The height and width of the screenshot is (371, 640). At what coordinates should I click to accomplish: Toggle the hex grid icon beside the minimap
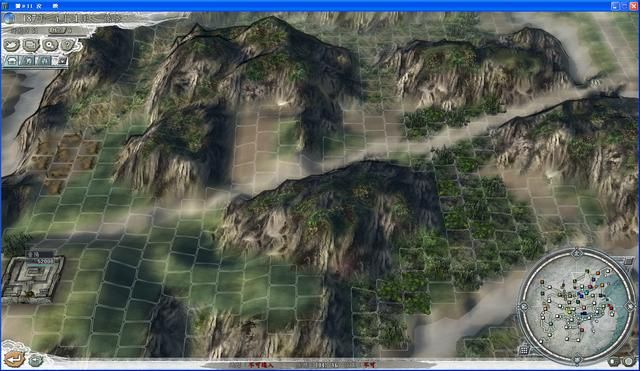tap(525, 350)
